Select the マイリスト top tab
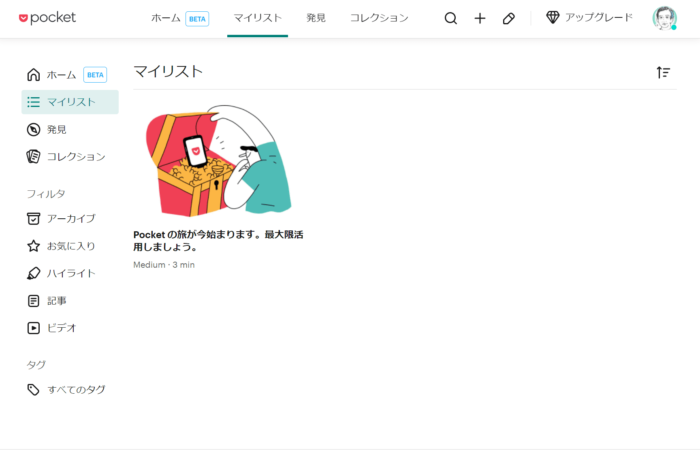Viewport: 700px width, 452px height. click(258, 18)
